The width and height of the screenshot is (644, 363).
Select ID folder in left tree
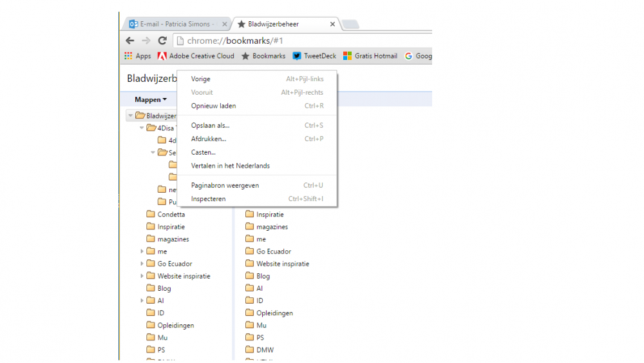tap(156, 313)
